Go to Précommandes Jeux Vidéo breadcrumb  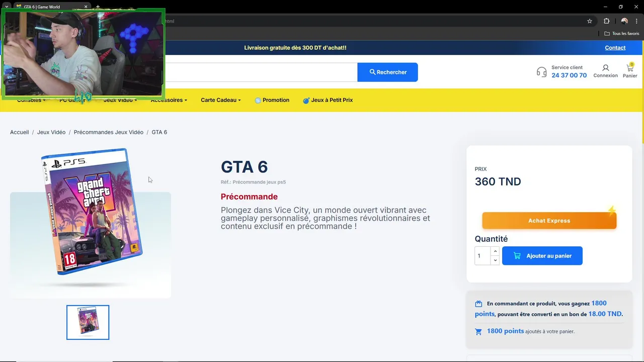[109, 132]
